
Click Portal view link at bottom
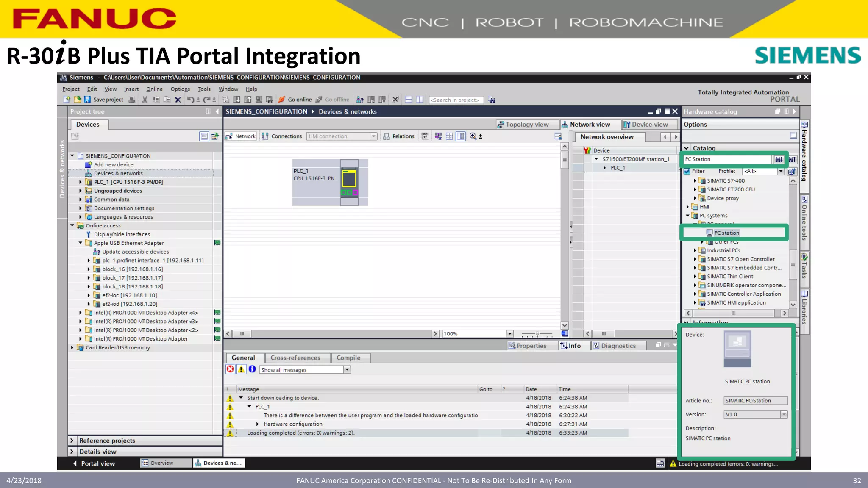click(x=94, y=463)
